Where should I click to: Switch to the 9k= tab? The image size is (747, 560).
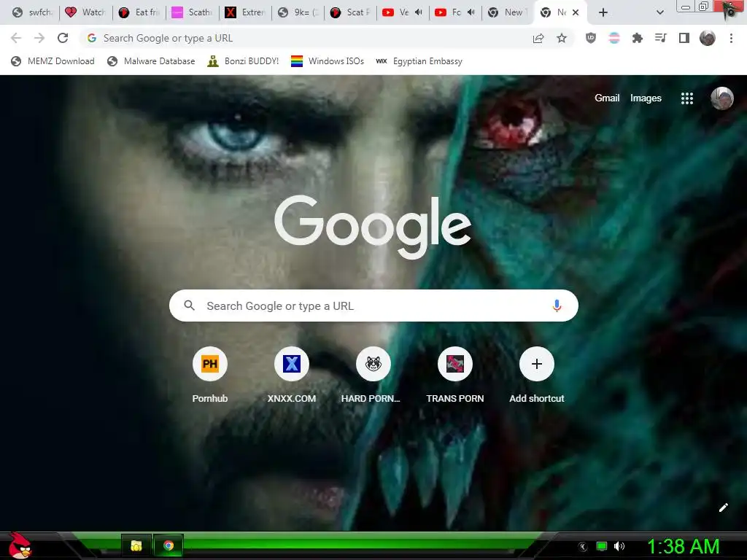point(298,12)
